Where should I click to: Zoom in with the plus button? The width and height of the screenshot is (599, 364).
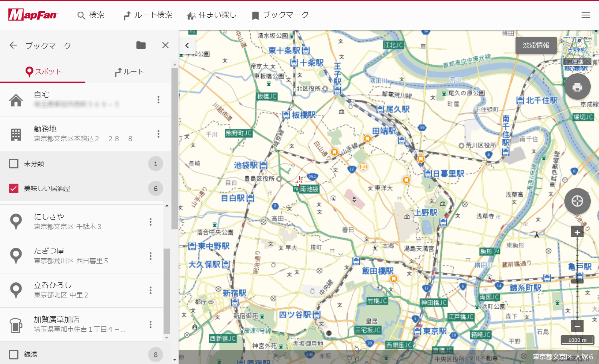(x=577, y=232)
